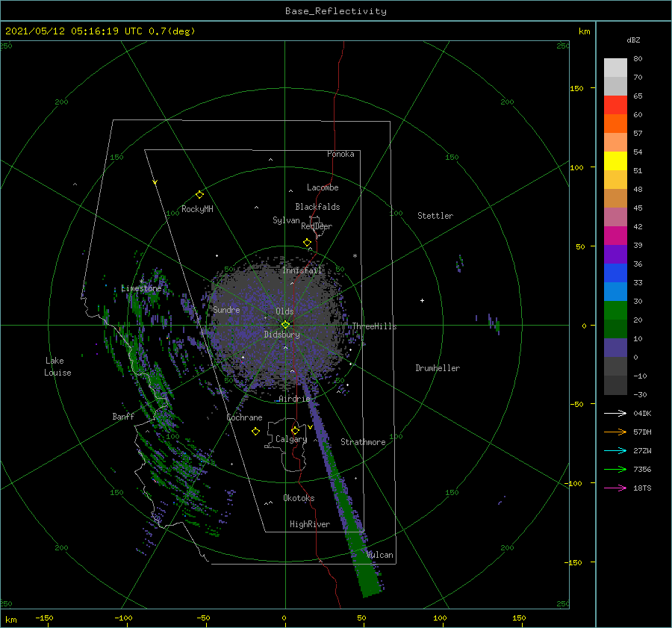
Task: Click the Lacombe town label
Action: (x=323, y=187)
